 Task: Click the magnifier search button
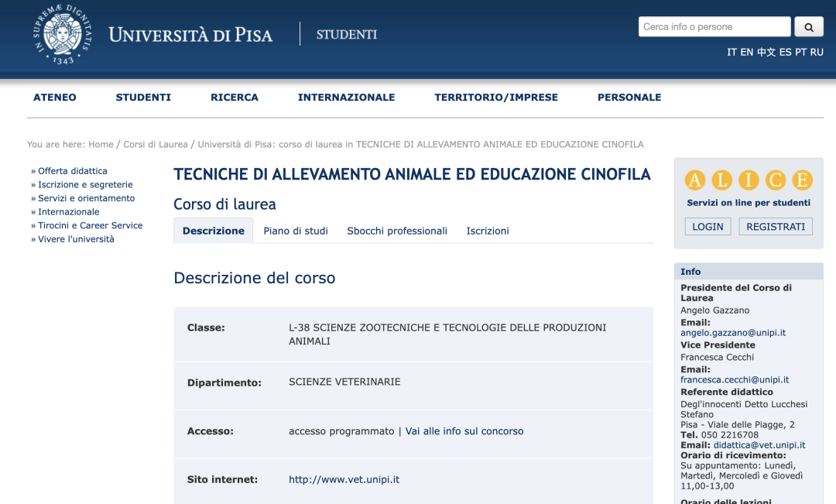click(x=809, y=26)
